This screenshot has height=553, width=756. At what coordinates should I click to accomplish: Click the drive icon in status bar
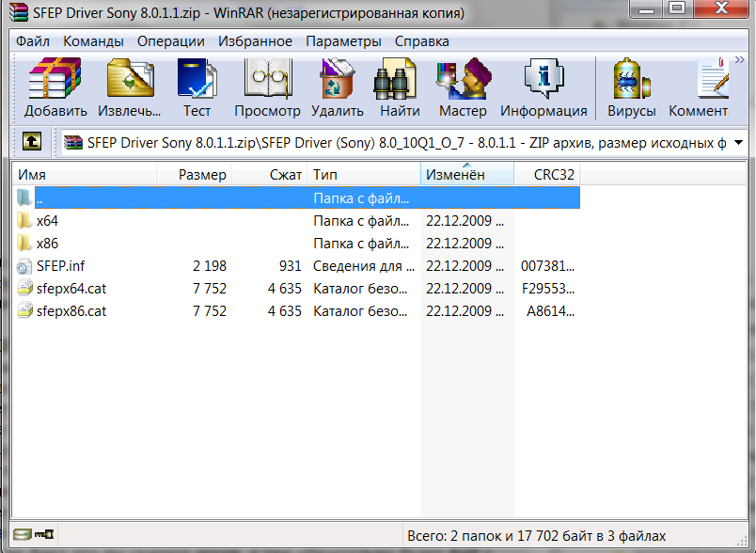pyautogui.click(x=22, y=534)
